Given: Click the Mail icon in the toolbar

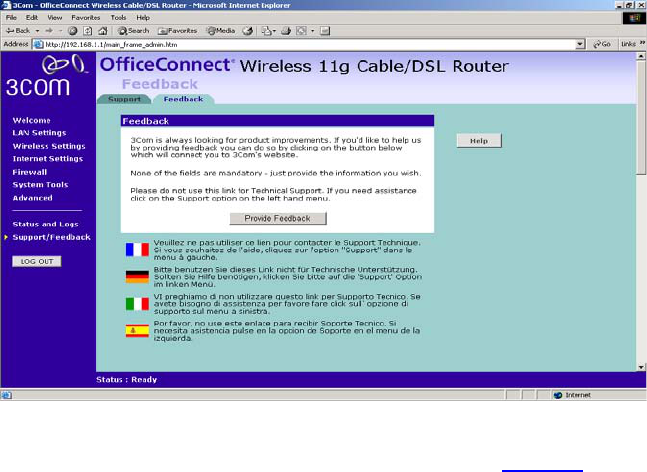Looking at the screenshot, I should pos(267,31).
